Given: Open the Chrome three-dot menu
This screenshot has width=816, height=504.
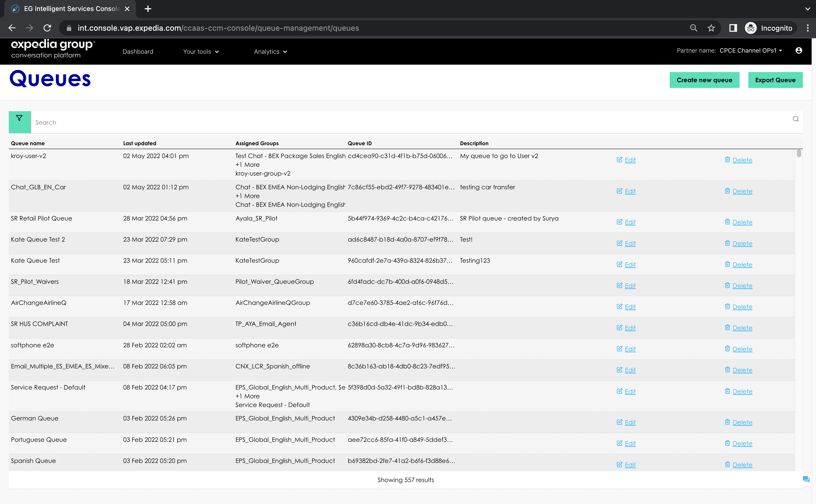Looking at the screenshot, I should click(807, 28).
